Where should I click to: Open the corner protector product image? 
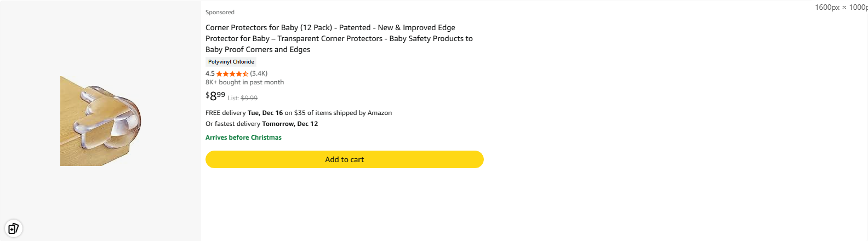tap(100, 120)
